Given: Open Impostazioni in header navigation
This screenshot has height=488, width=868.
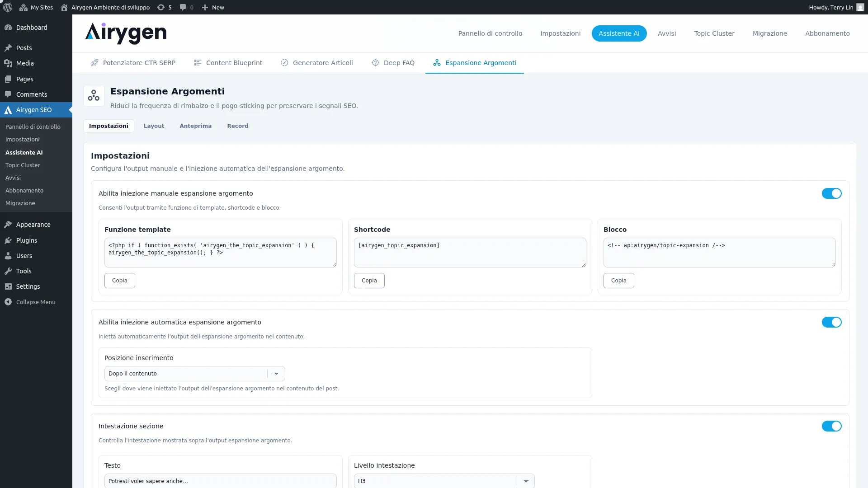Looking at the screenshot, I should pos(561,33).
